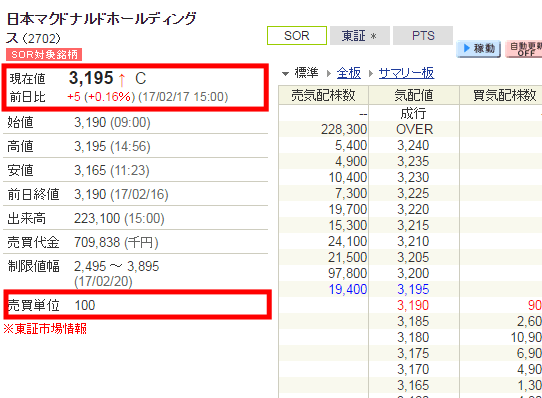Click the red 3,190 bid price
Image resolution: width=542 pixels, height=398 pixels.
(413, 305)
